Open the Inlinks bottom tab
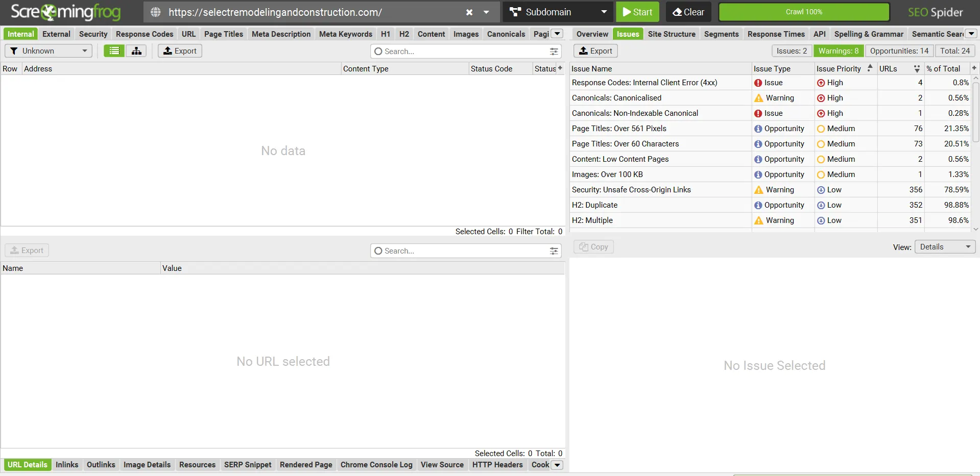Viewport: 980px width, 476px height. pos(67,465)
